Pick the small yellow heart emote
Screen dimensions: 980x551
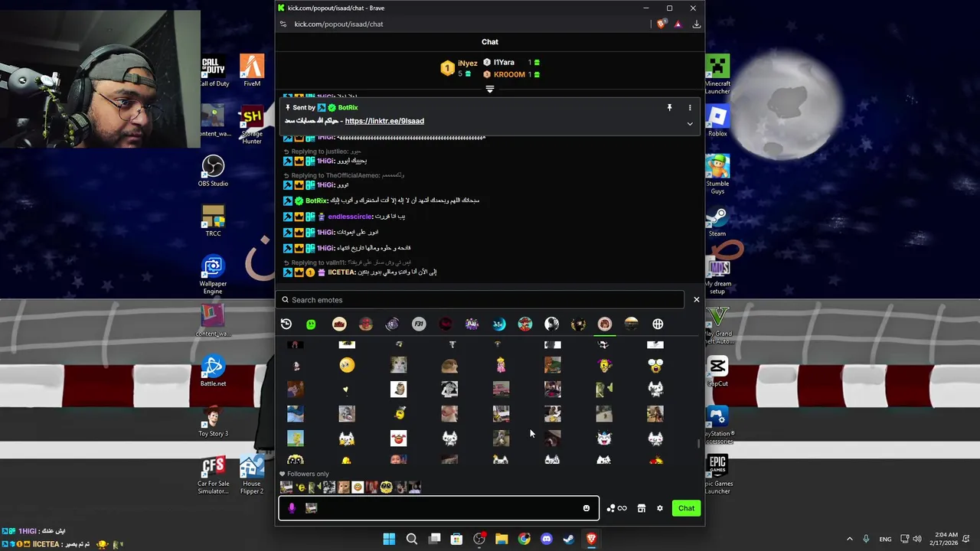pyautogui.click(x=345, y=390)
